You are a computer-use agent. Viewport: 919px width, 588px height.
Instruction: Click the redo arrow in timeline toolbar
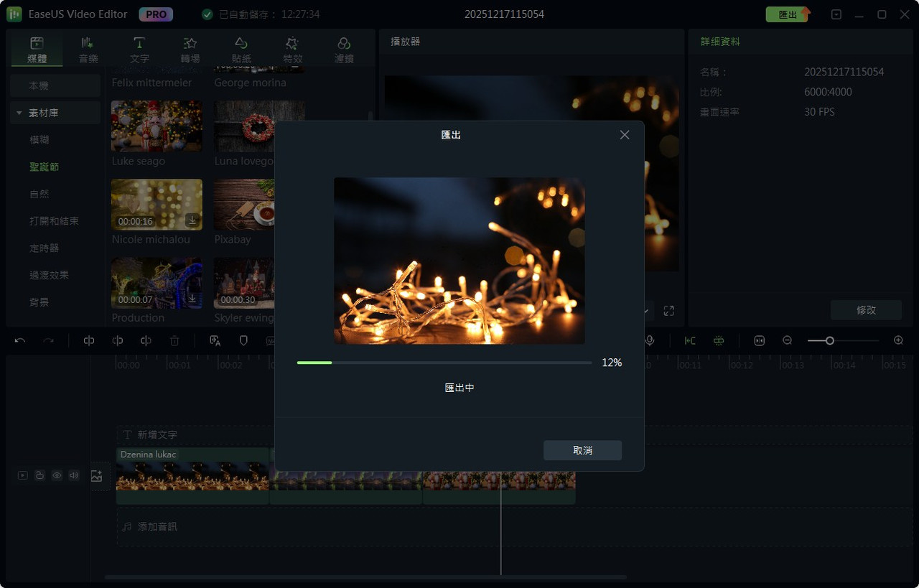tap(48, 341)
